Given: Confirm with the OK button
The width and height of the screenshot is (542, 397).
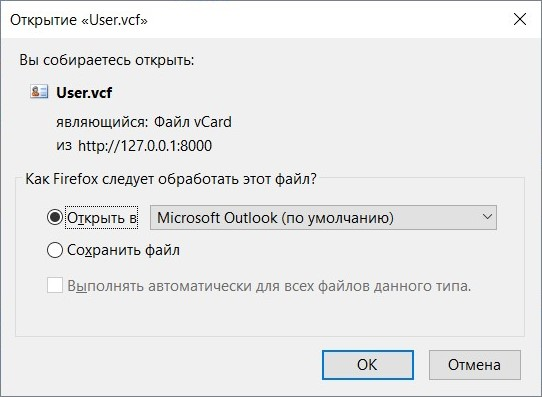Looking at the screenshot, I should [368, 365].
